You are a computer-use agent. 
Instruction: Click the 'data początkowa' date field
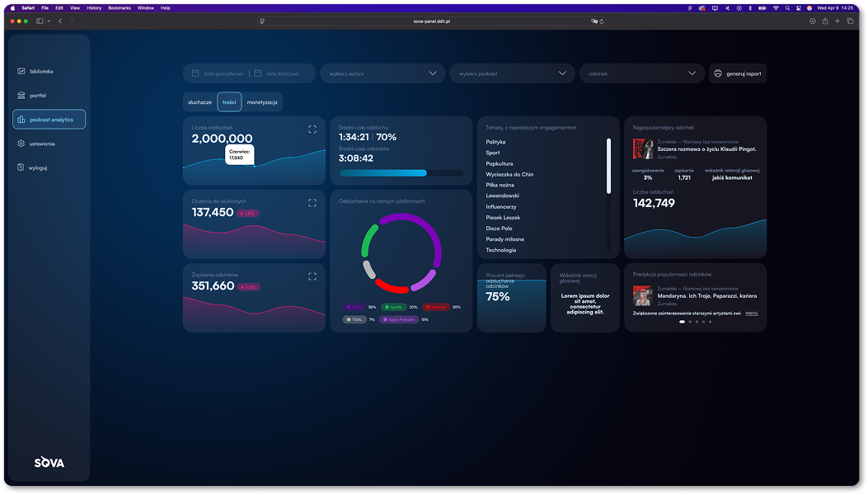pos(218,73)
